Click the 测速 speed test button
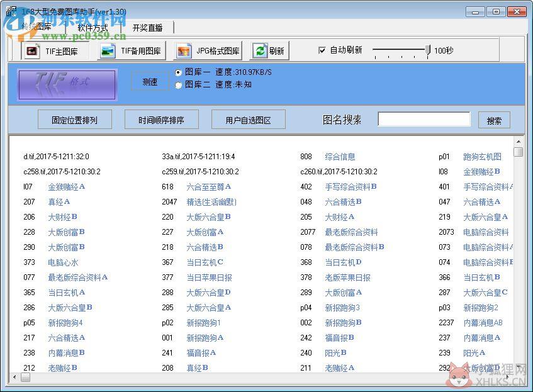533x392 pixels. coord(150,82)
